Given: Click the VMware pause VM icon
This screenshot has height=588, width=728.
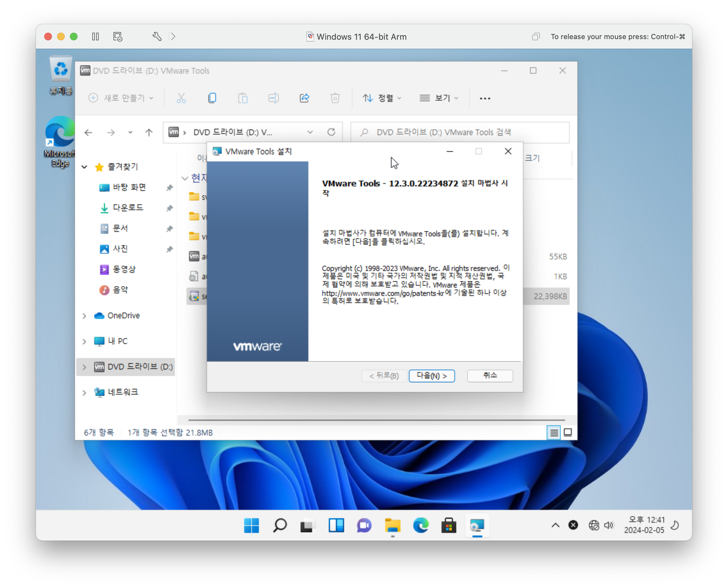Looking at the screenshot, I should [95, 37].
